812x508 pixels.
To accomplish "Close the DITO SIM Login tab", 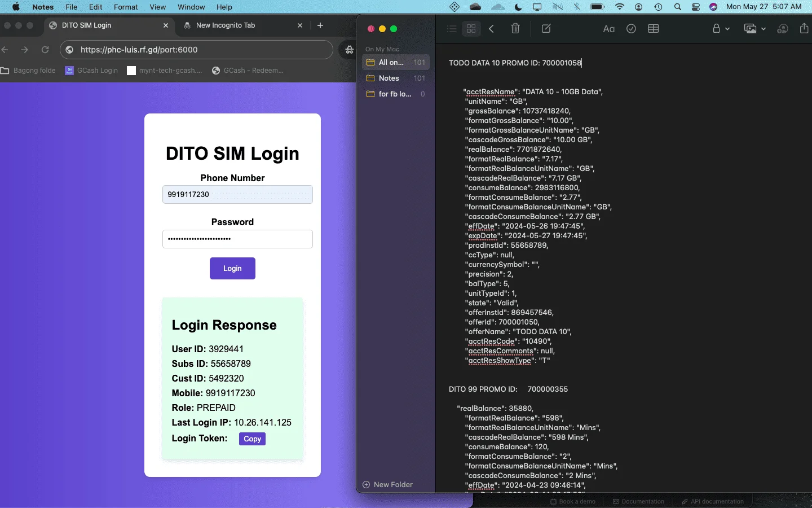I will pyautogui.click(x=166, y=25).
